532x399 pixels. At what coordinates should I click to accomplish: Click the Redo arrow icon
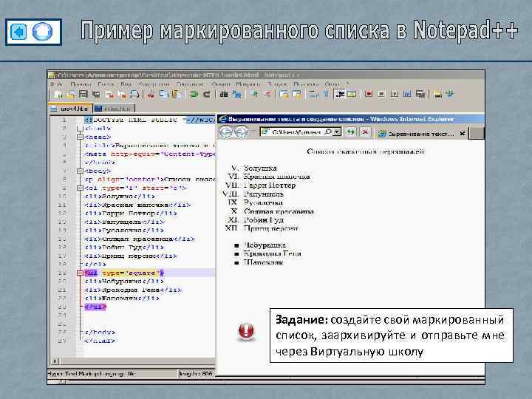(207, 95)
